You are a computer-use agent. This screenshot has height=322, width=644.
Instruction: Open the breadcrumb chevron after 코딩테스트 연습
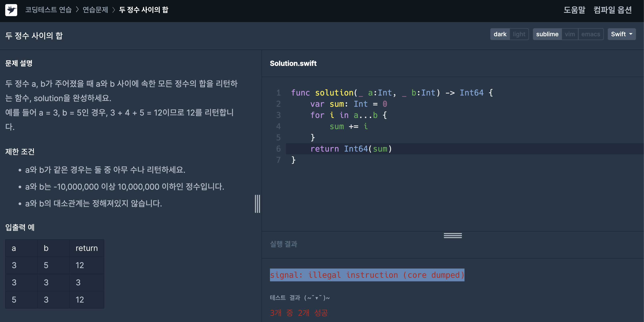click(x=77, y=10)
